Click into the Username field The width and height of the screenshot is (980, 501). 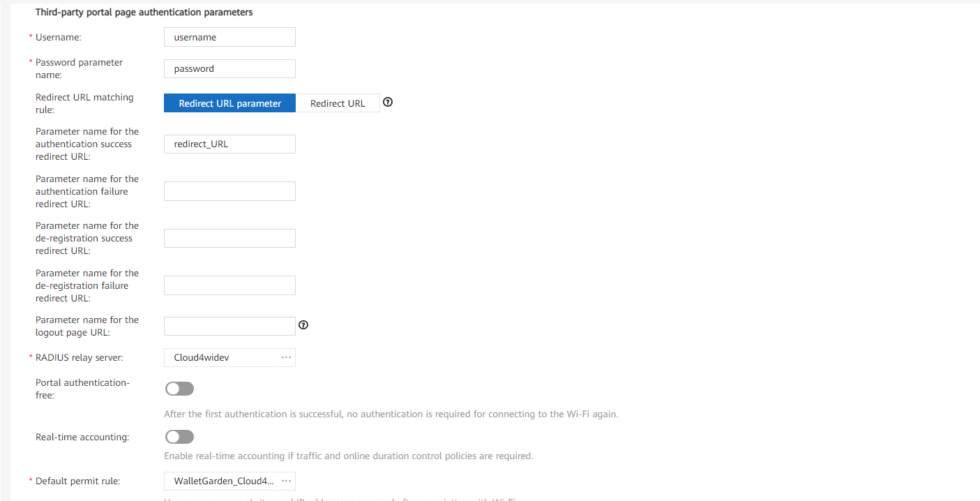[229, 37]
